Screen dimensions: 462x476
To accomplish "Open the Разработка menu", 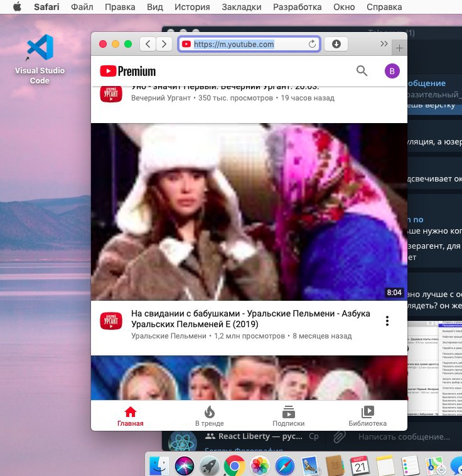I will [297, 7].
